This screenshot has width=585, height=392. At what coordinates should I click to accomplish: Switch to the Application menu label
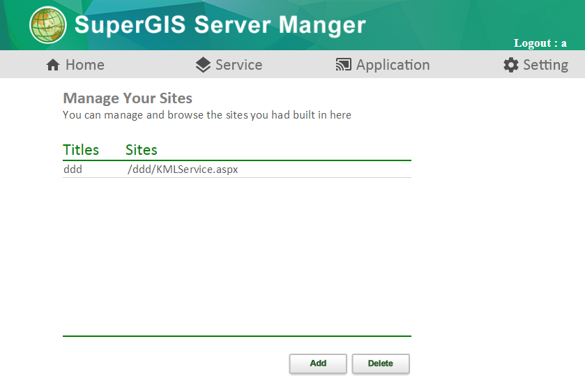click(x=393, y=65)
